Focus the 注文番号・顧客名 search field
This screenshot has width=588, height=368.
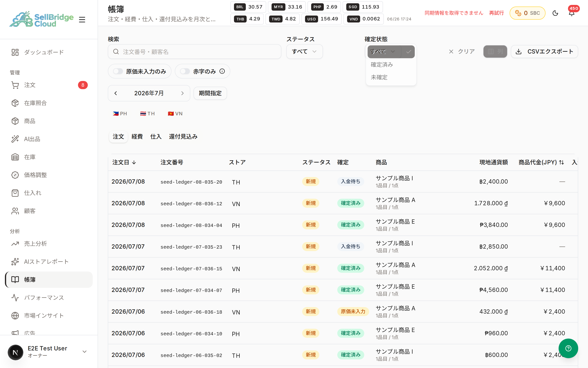point(194,51)
